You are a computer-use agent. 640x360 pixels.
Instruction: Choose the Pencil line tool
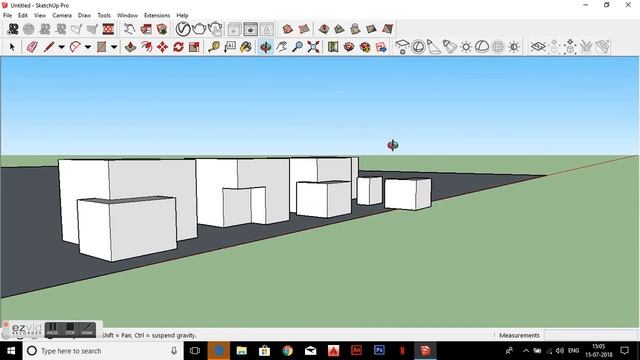click(49, 47)
